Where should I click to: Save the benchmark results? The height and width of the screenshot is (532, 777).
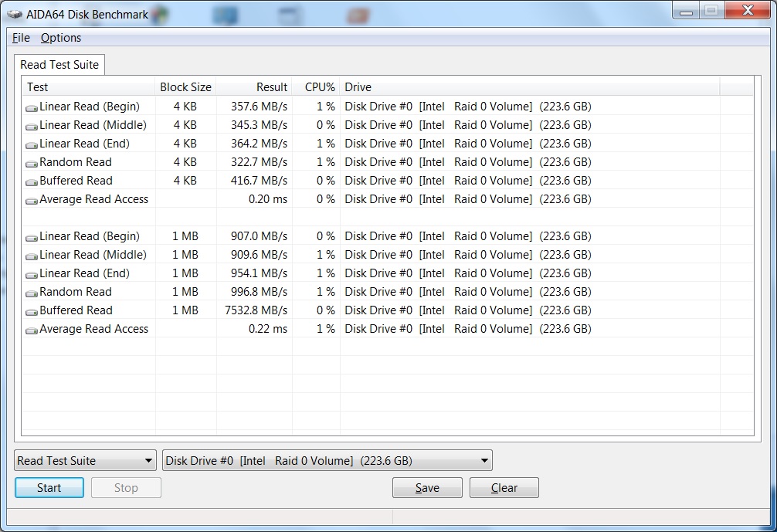click(427, 488)
